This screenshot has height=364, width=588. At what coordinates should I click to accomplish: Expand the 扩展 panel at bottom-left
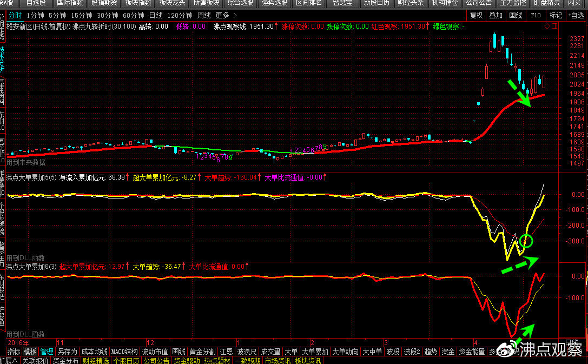(9, 360)
